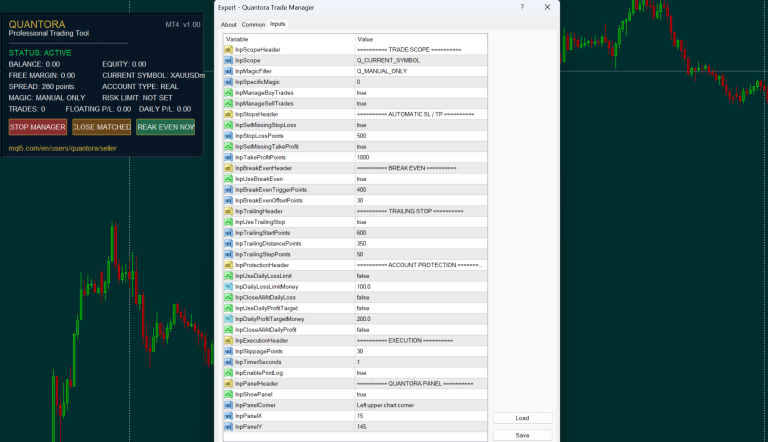Click the icon beside InpTrailingDistancePoints
The width and height of the screenshot is (768, 442).
(228, 244)
